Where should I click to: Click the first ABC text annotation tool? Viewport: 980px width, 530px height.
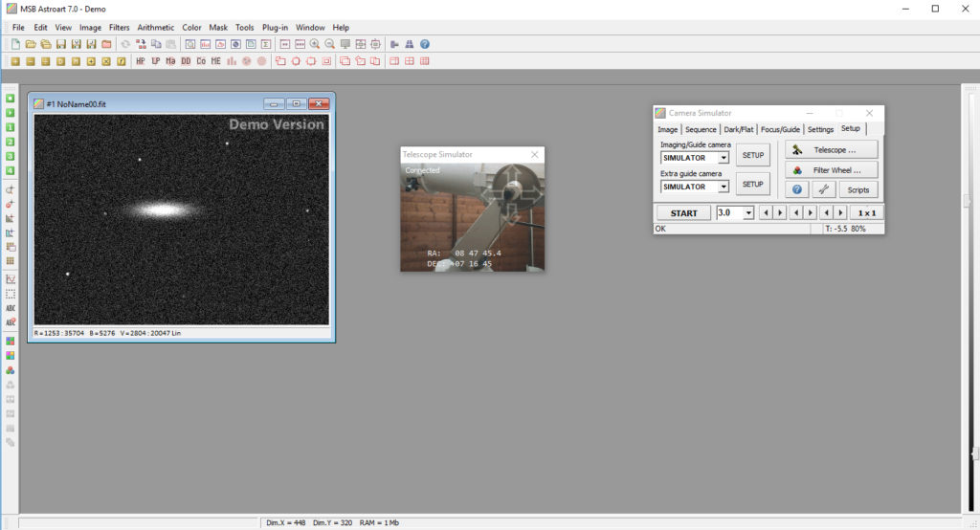(x=10, y=308)
